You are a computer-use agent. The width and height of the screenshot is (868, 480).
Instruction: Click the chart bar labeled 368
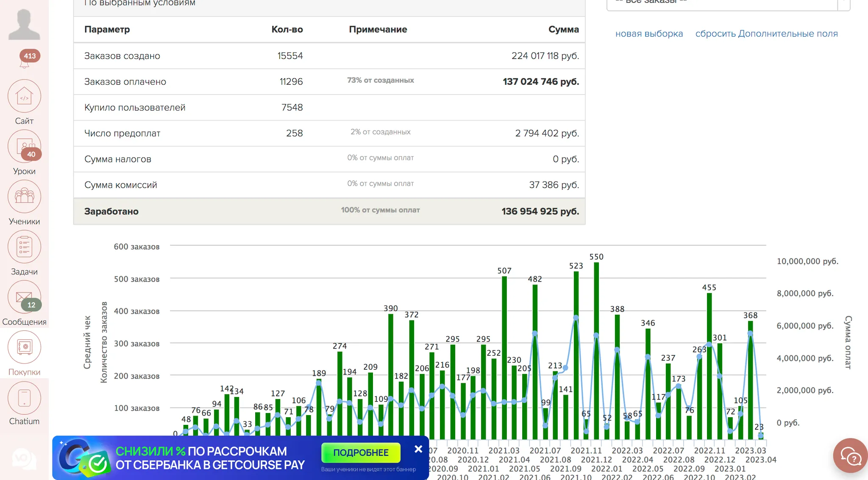750,380
